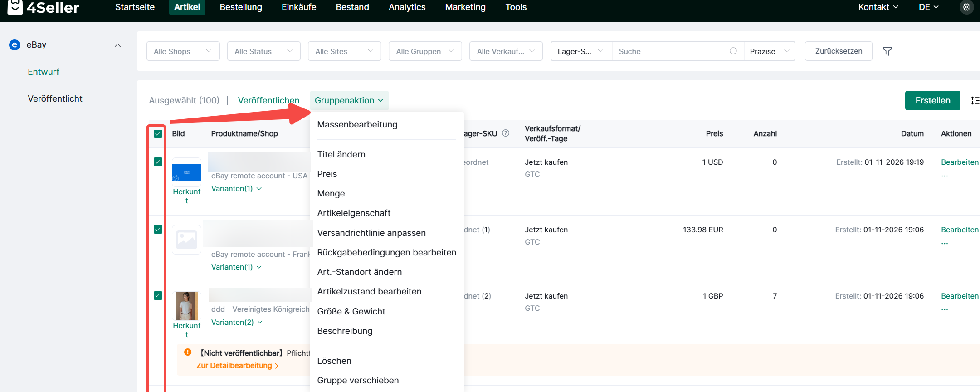Uncheck the checkbox for the 1 USD item
The image size is (980, 392).
click(x=158, y=162)
